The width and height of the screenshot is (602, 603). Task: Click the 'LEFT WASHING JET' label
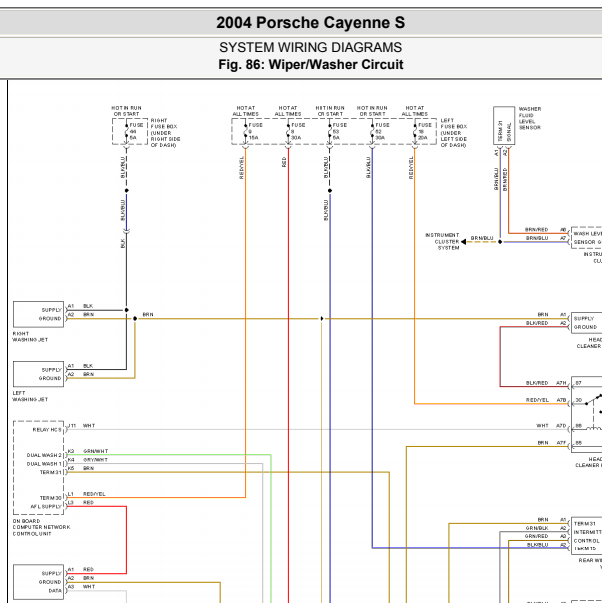click(30, 396)
